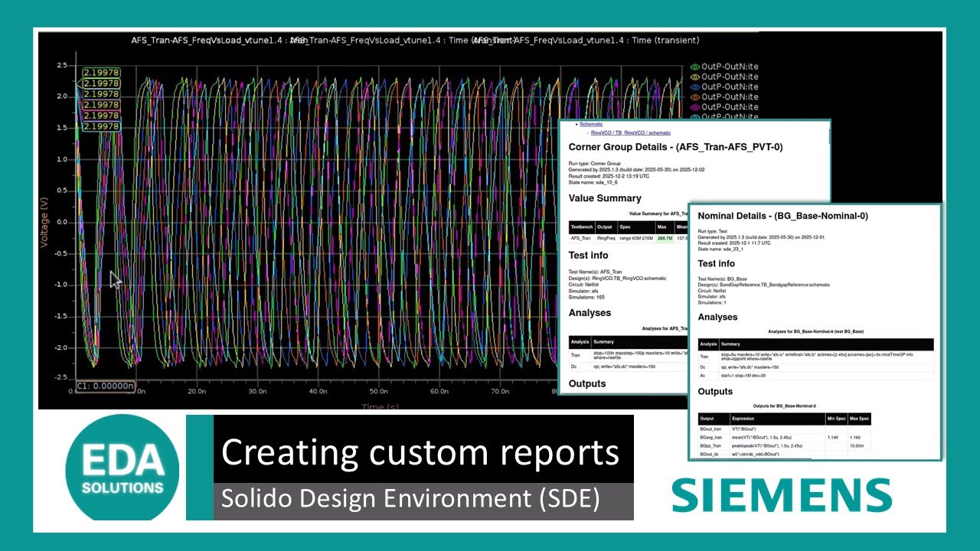
Task: Click the EDA Solutions circular logo
Action: (122, 467)
